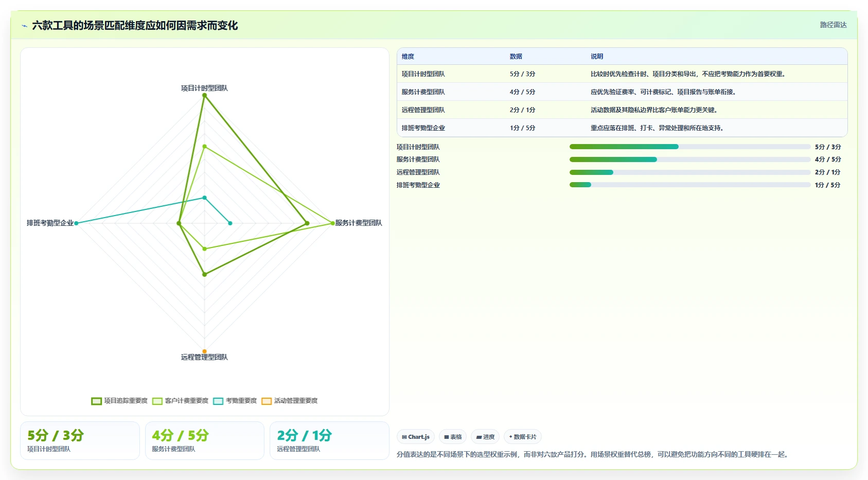
Task: Click the 项目追踪重要度 legend label
Action: pos(126,401)
